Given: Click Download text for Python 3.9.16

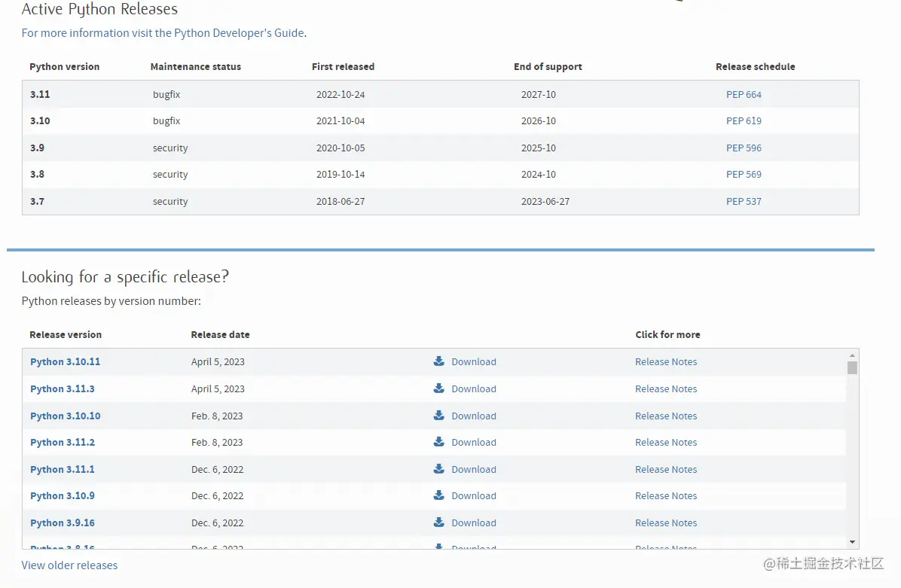Looking at the screenshot, I should 474,522.
